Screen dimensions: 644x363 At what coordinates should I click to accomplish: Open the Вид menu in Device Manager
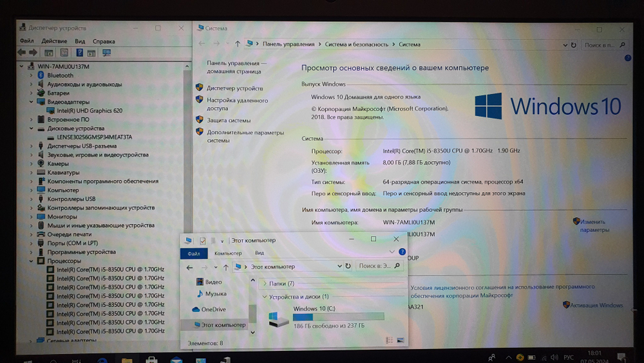pyautogui.click(x=80, y=41)
